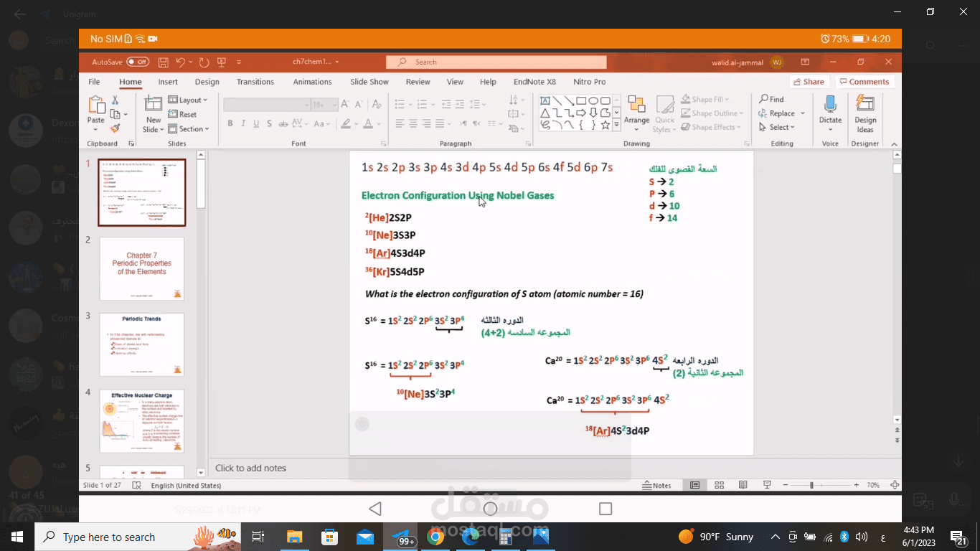Toggle text Shadow formatting
The height and width of the screenshot is (551, 980).
(269, 124)
